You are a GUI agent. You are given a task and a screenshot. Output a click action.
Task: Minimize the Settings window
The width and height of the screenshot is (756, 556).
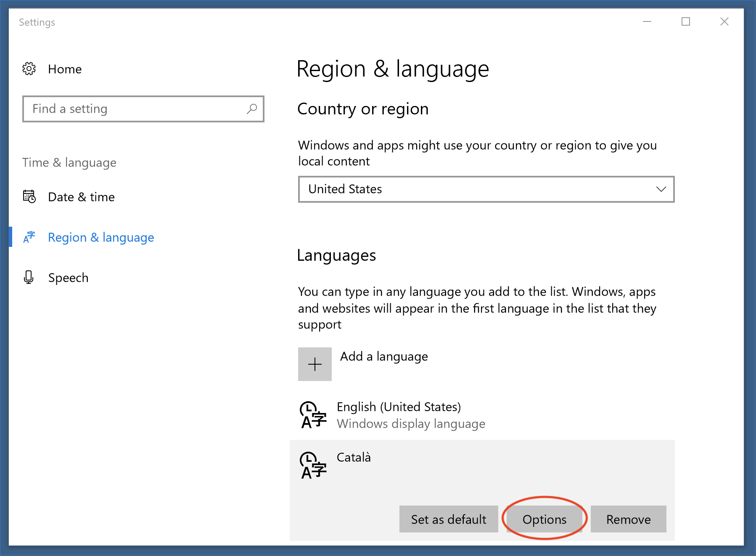(x=647, y=21)
